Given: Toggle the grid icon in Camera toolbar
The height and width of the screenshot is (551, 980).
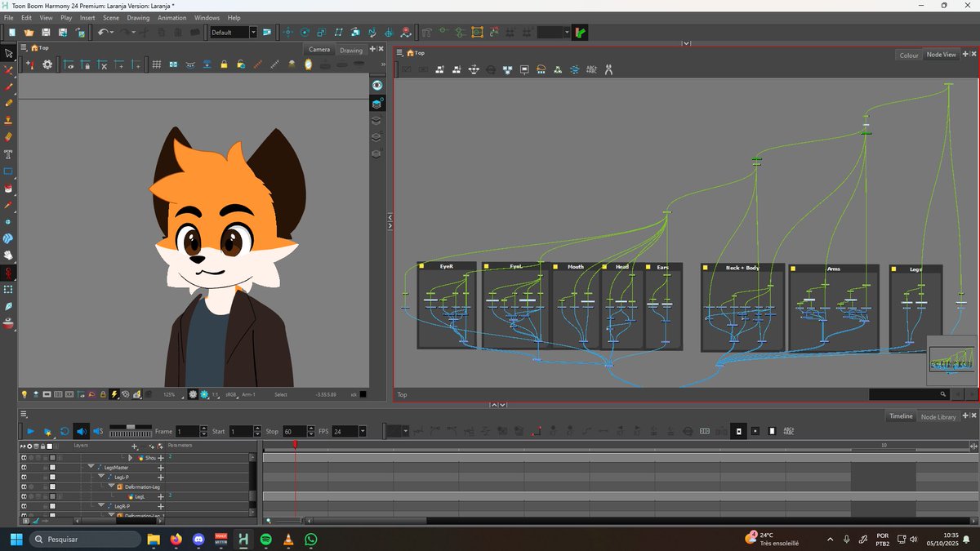Looking at the screenshot, I should [156, 64].
